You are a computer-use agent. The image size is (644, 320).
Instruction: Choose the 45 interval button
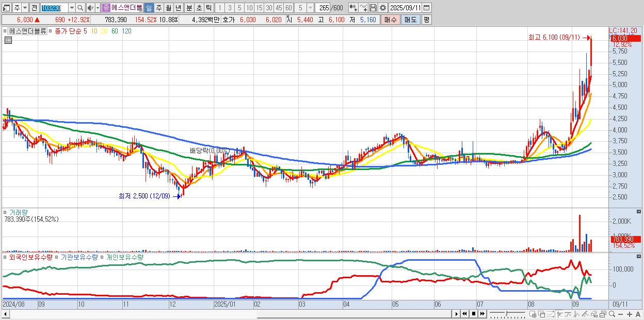point(279,8)
